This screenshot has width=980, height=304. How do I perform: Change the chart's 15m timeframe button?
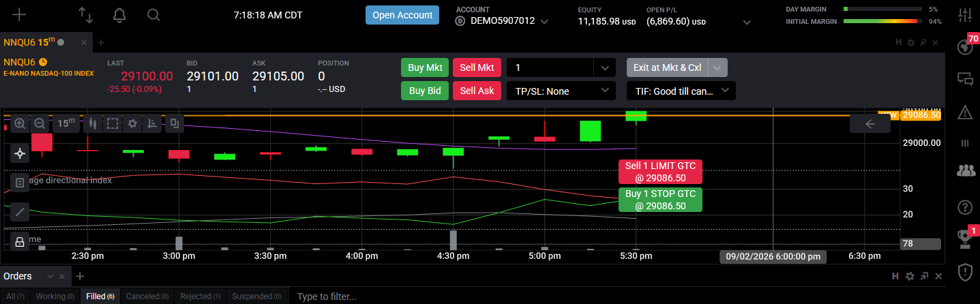[x=66, y=123]
